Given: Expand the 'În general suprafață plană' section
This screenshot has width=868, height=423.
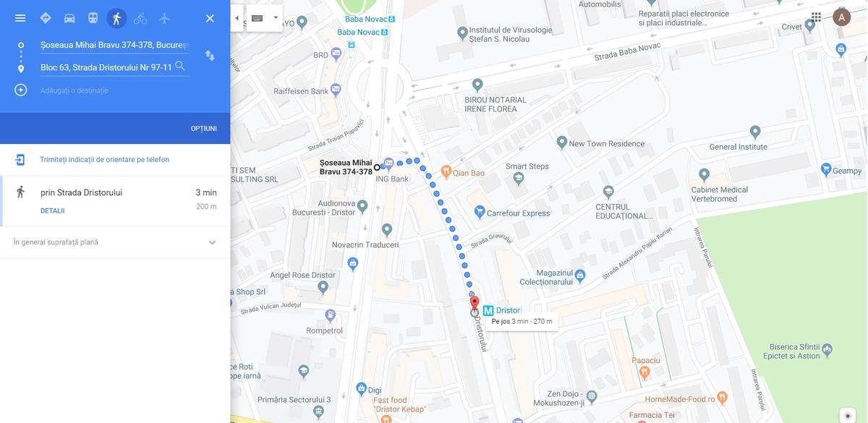Looking at the screenshot, I should pos(212,242).
